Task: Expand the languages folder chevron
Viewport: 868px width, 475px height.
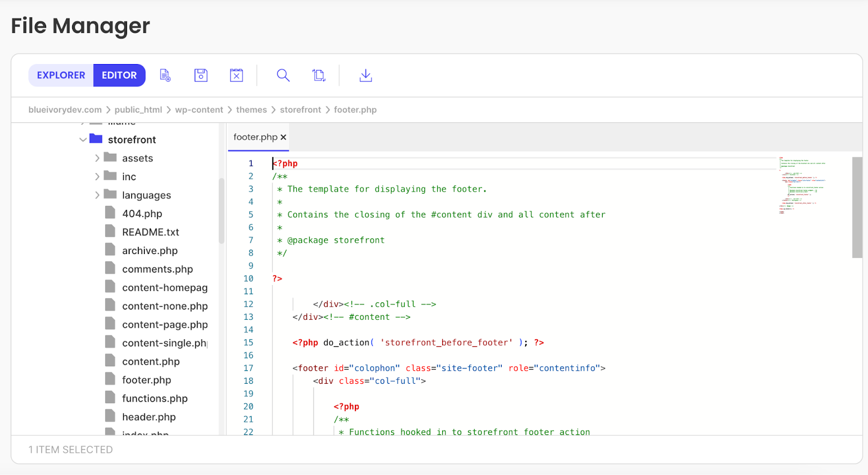Action: click(x=97, y=195)
